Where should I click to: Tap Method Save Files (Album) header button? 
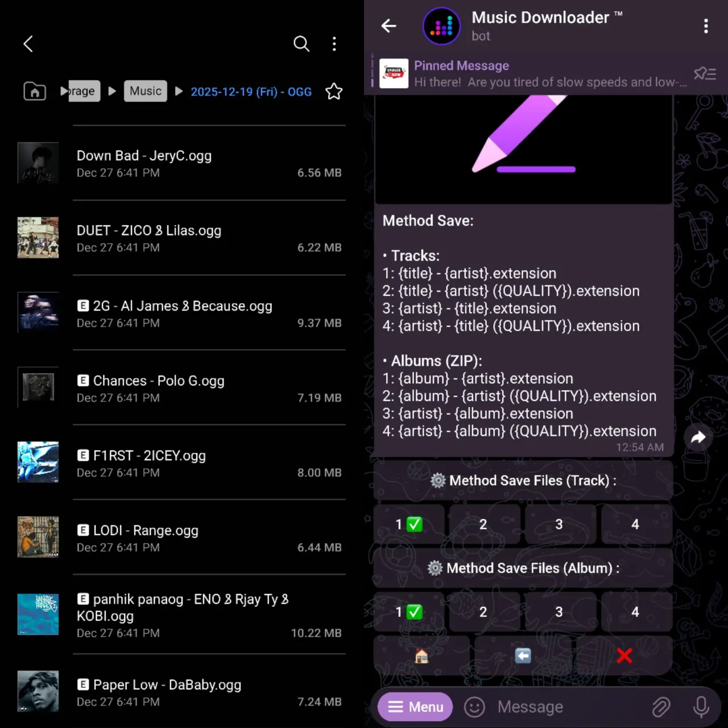click(523, 568)
